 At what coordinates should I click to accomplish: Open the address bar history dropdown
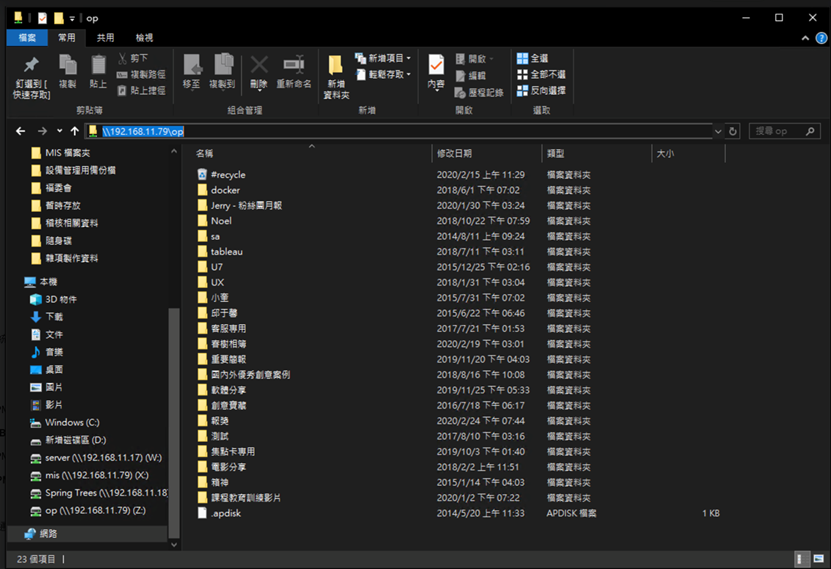(718, 131)
